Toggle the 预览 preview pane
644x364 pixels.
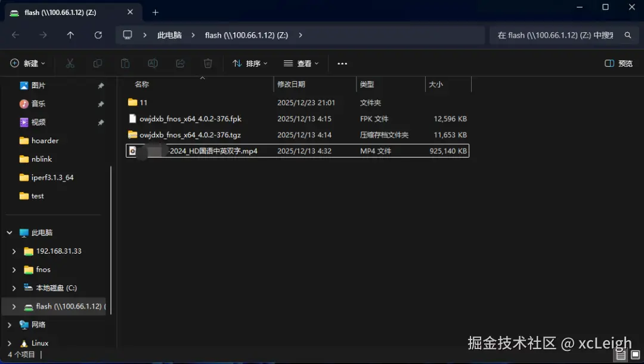pos(617,63)
